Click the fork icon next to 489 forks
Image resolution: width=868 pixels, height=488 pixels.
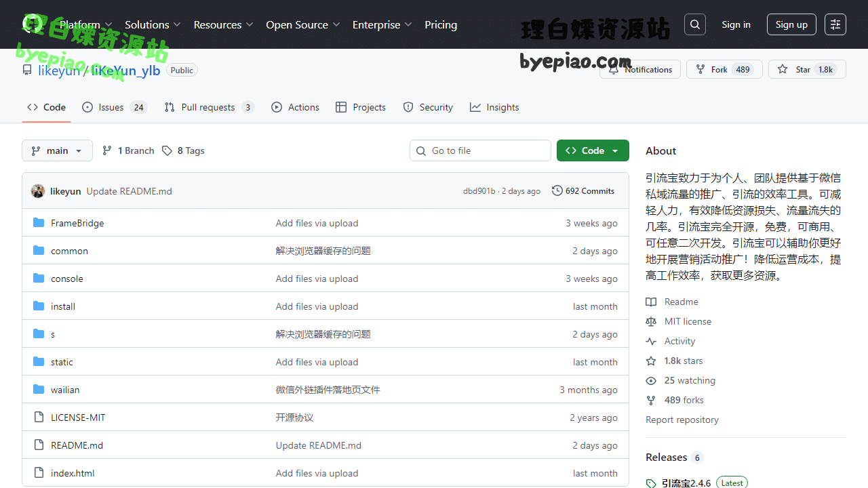click(651, 400)
